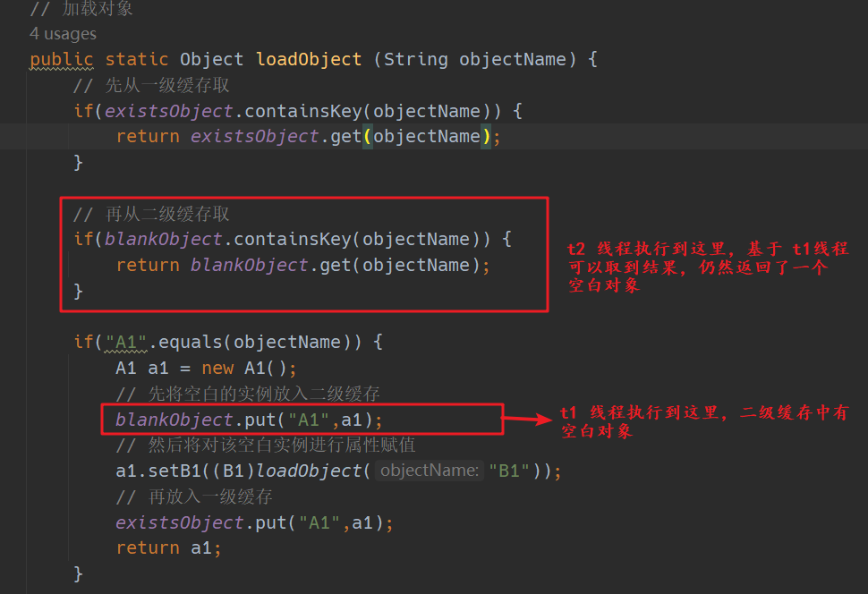Image resolution: width=868 pixels, height=594 pixels.
Task: Click the "B1" string literal argument
Action: [x=509, y=471]
